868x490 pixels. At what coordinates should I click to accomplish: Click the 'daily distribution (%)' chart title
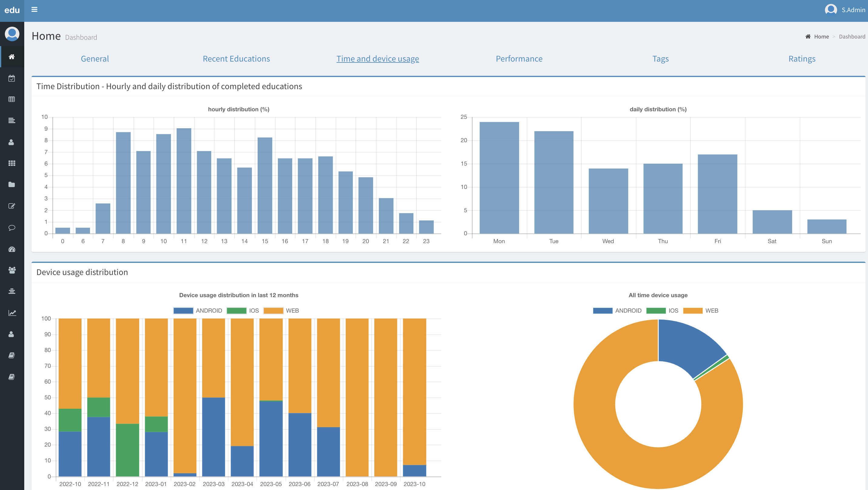pyautogui.click(x=658, y=109)
